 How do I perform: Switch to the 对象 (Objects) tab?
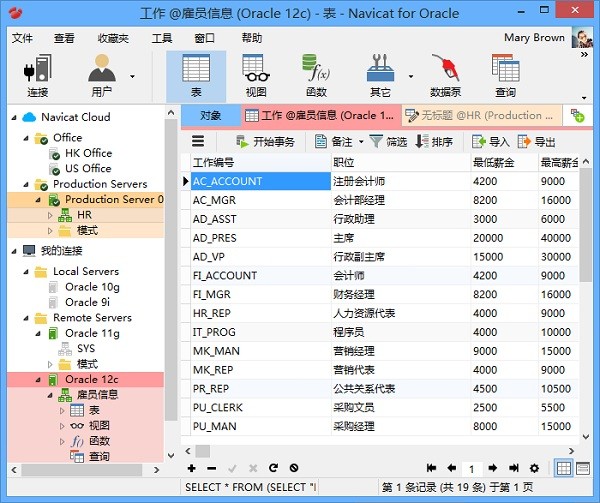(210, 116)
